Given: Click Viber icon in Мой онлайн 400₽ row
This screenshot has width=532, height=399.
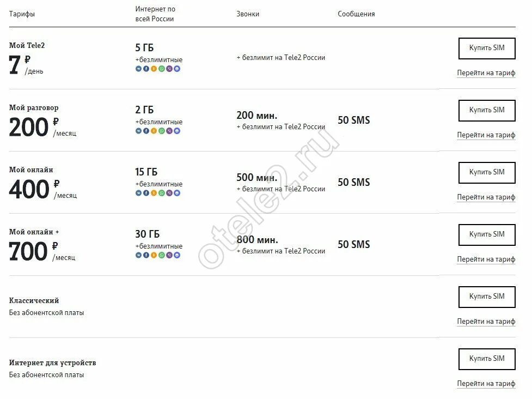Looking at the screenshot, I should coord(169,193).
